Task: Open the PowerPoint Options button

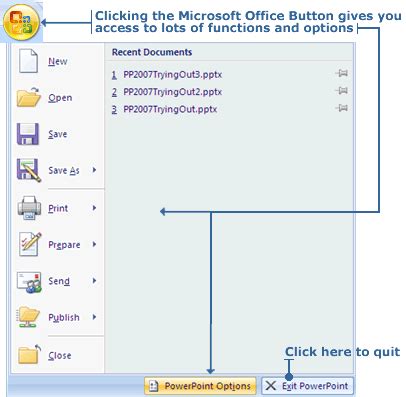Action: point(200,386)
